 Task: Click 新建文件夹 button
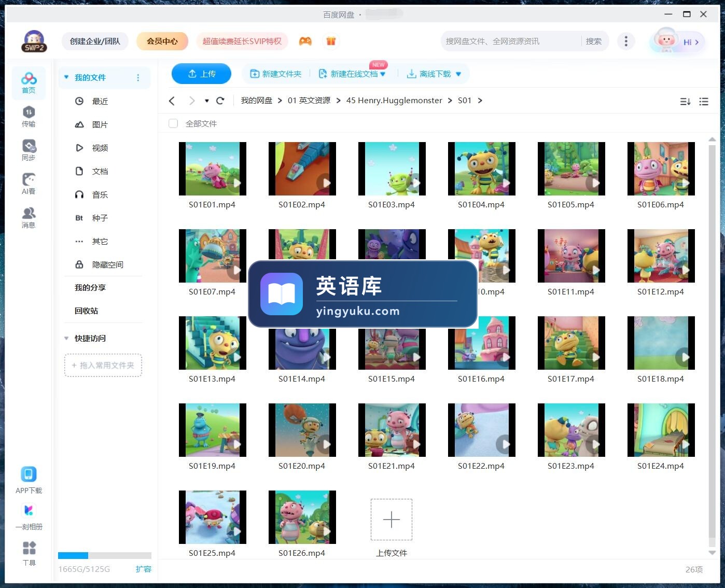pos(275,74)
